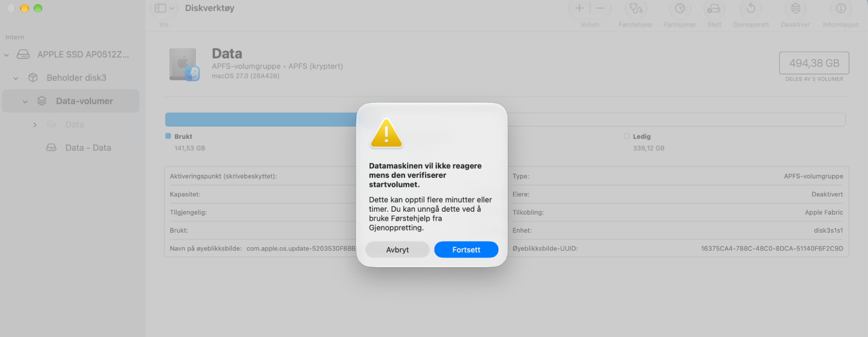Viewport: 868px width, 337px height.
Task: Click the snapshot UUID starting with 16375CA4
Action: tap(772, 249)
